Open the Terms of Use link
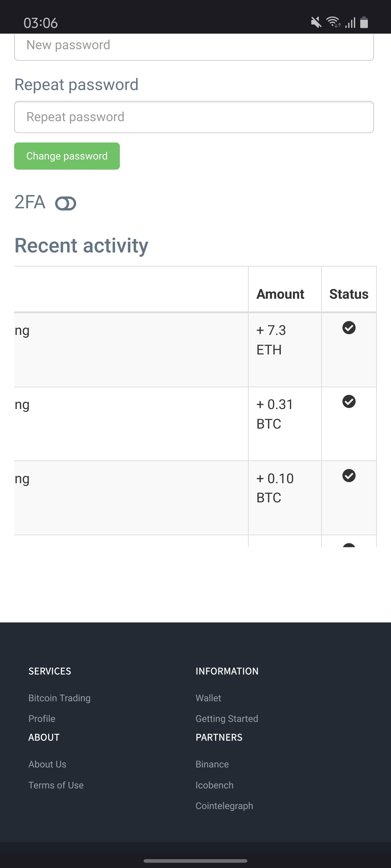Screen dimensions: 391x868 [x=56, y=785]
